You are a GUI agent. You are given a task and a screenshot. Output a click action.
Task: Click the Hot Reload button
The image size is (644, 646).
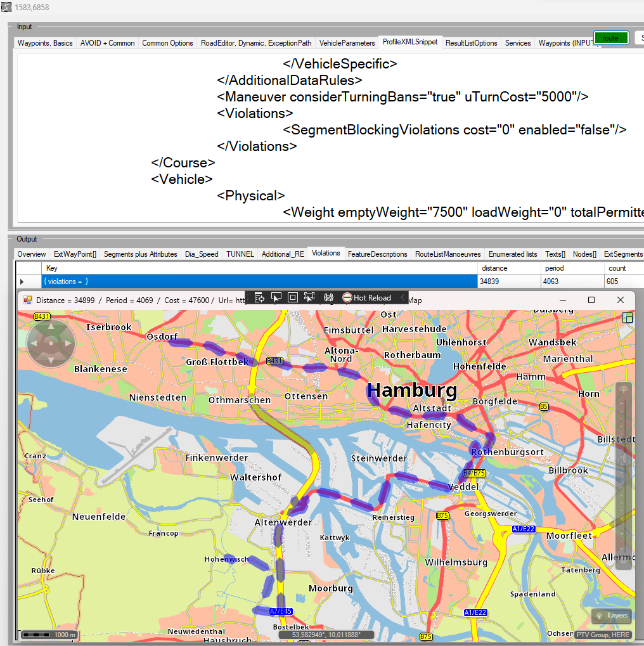(366, 297)
